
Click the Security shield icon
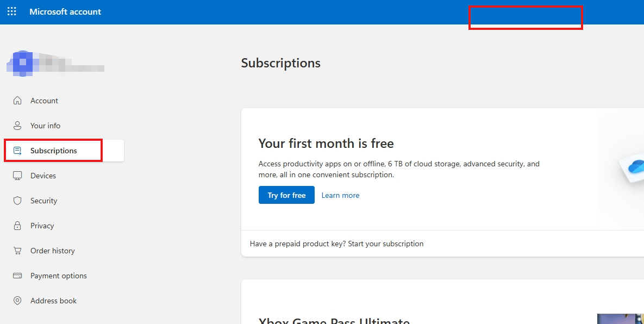17,201
